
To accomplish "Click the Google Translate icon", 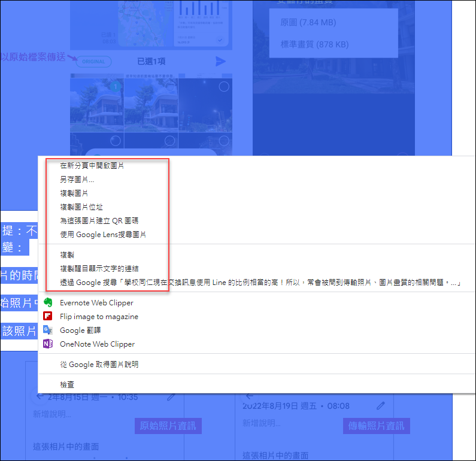I will (48, 330).
